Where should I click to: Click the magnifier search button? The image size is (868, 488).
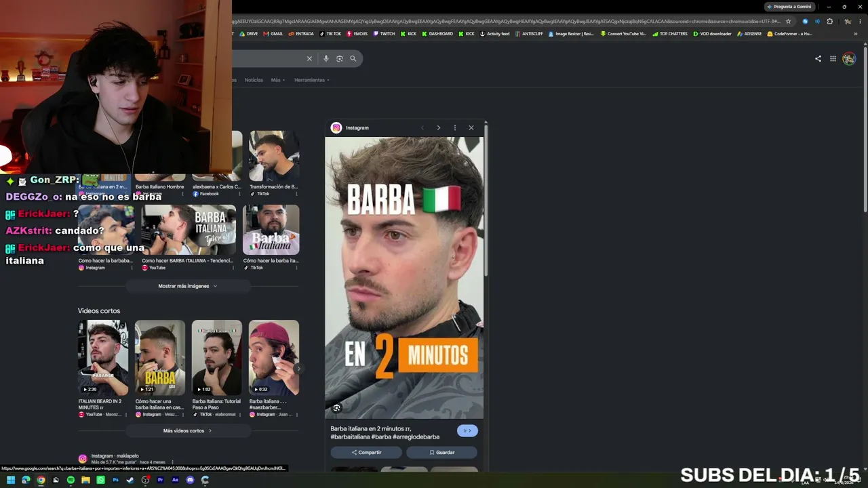[x=353, y=58]
